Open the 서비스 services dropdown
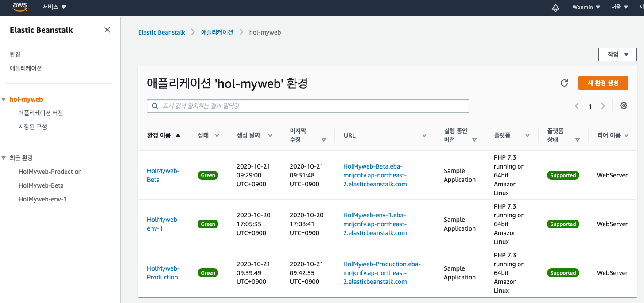 click(x=54, y=7)
